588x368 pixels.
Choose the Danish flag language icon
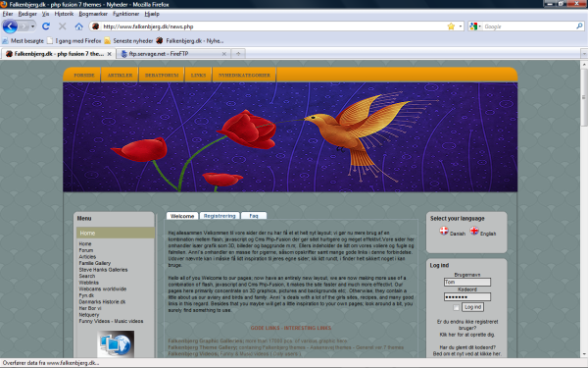point(444,231)
